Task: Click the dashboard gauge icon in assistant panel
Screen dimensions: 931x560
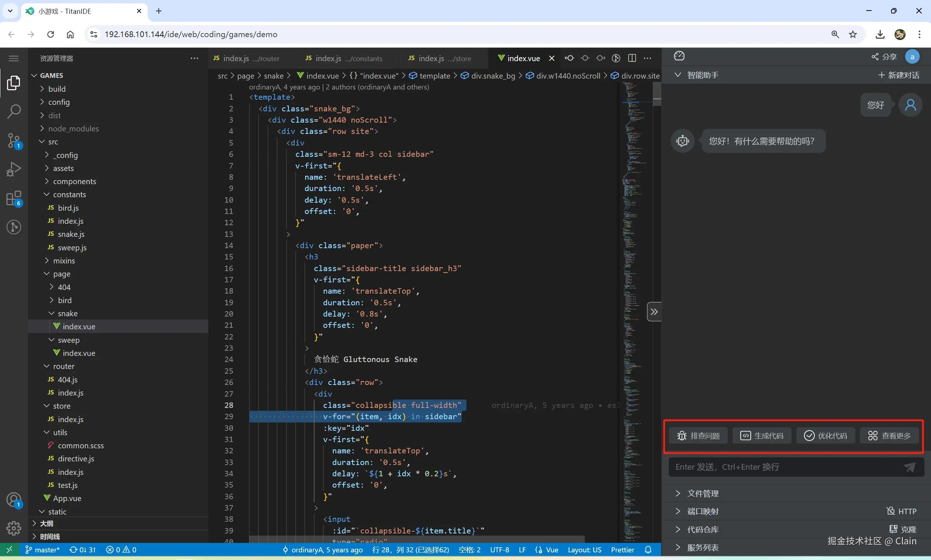Action: [x=679, y=56]
